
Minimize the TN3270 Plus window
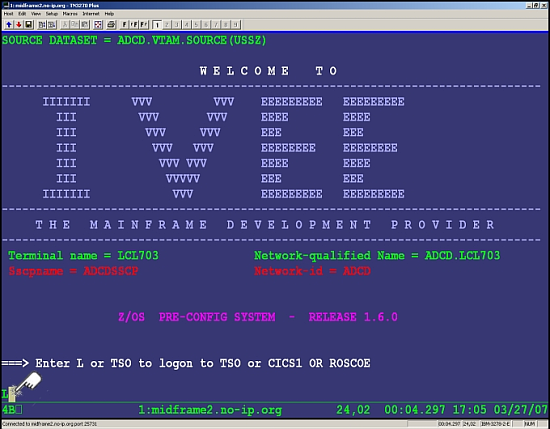[529, 5]
